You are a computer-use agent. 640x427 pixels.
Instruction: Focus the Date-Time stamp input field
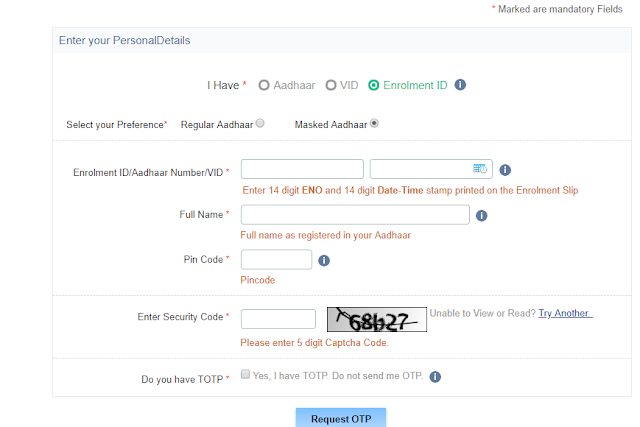[431, 169]
